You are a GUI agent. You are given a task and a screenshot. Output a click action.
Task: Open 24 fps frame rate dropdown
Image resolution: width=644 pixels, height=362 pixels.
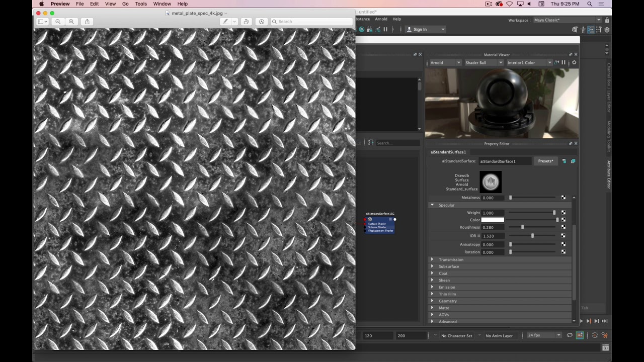pyautogui.click(x=543, y=335)
